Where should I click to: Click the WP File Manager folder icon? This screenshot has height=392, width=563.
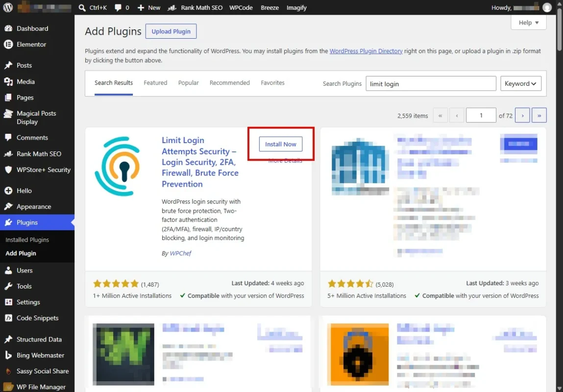point(8,387)
